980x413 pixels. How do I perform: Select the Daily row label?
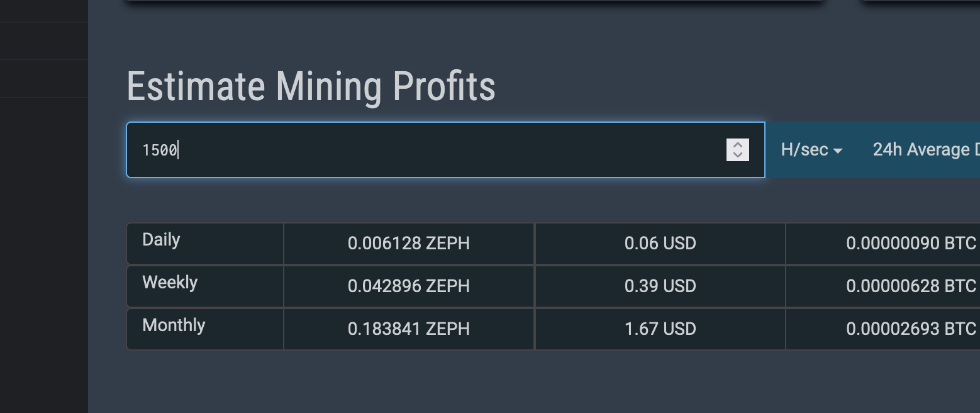(162, 240)
